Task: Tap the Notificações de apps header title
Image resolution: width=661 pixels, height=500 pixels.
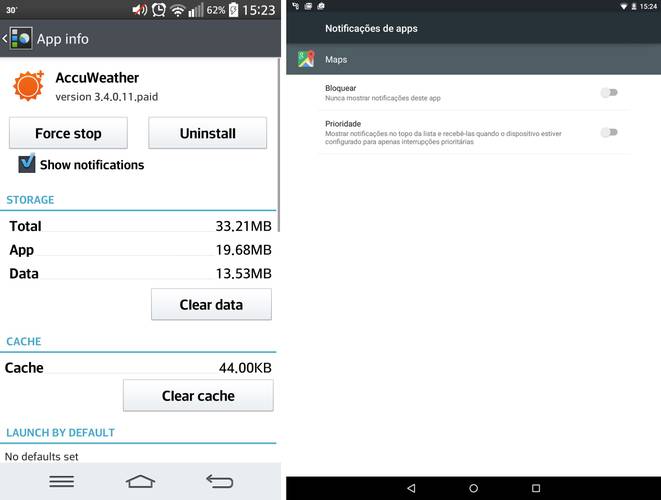Action: tap(371, 28)
